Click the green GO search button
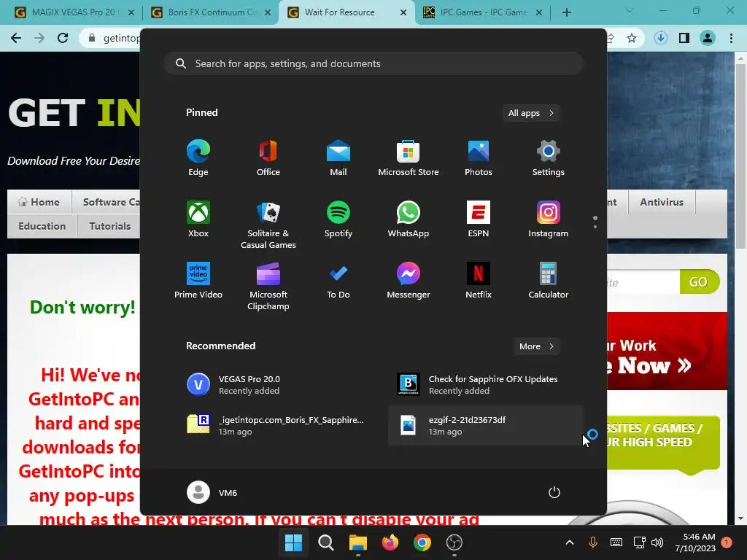The width and height of the screenshot is (747, 560). click(x=699, y=282)
